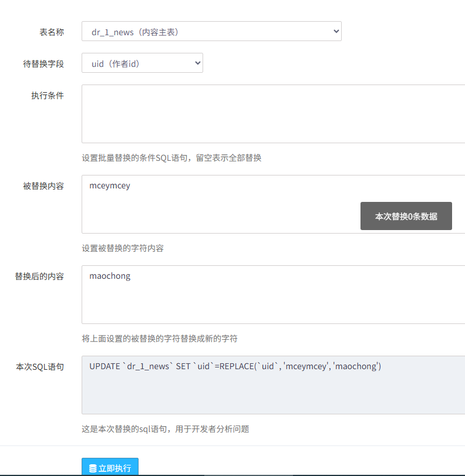The height and width of the screenshot is (476, 465).
Task: Click the 替换后的内容 label
Action: (39, 276)
